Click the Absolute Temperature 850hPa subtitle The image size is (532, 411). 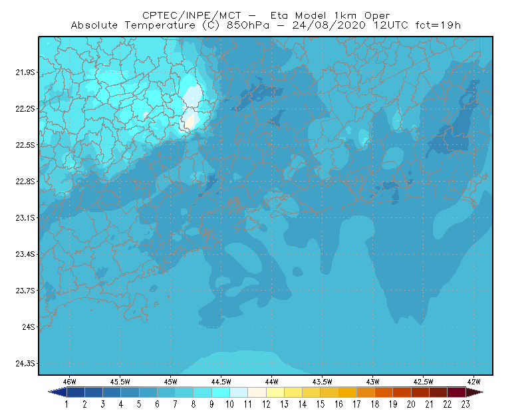pos(265,25)
